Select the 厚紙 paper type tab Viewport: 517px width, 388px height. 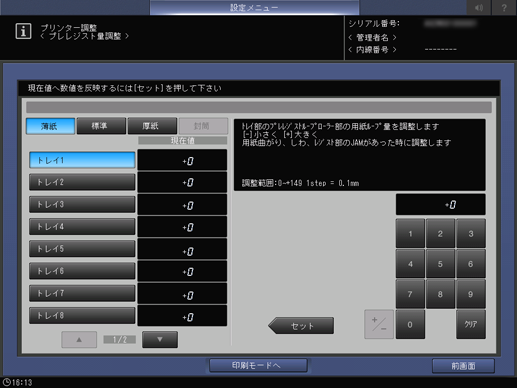[152, 126]
